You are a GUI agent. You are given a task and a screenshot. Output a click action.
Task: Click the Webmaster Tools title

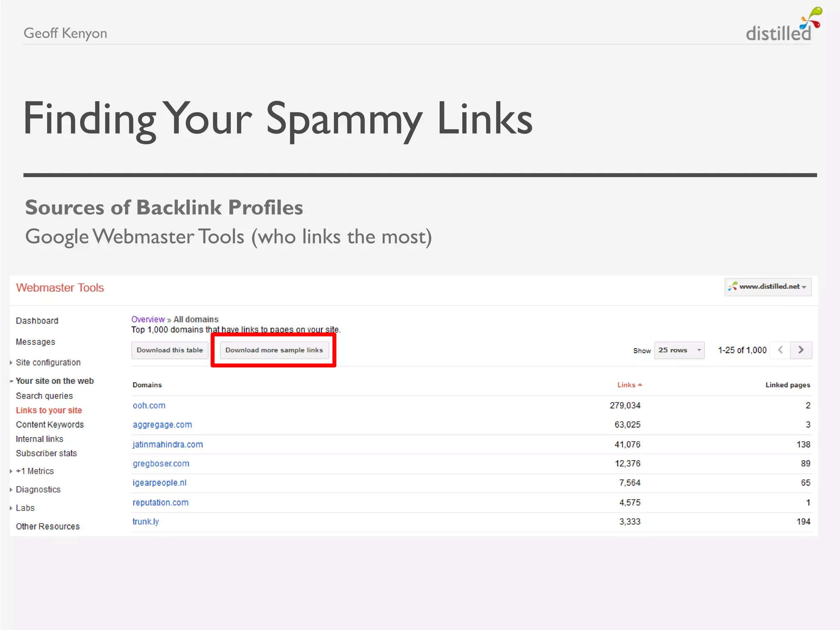tap(60, 288)
